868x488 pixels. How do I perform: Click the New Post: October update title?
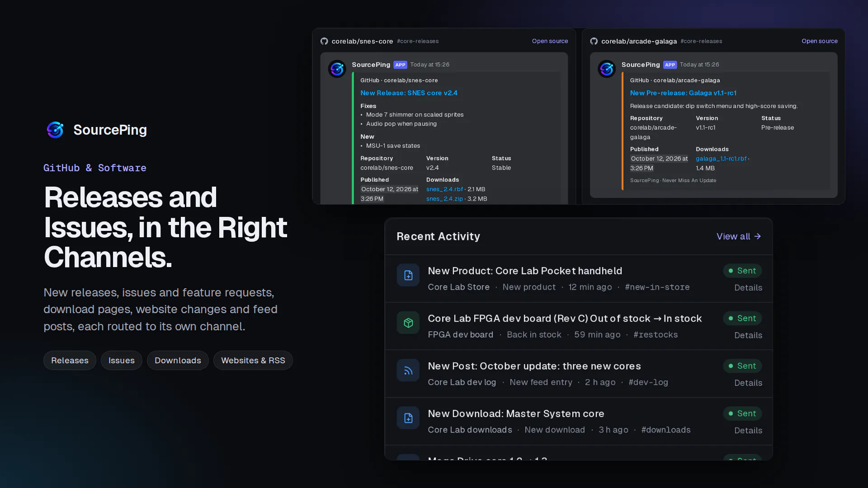tap(534, 366)
